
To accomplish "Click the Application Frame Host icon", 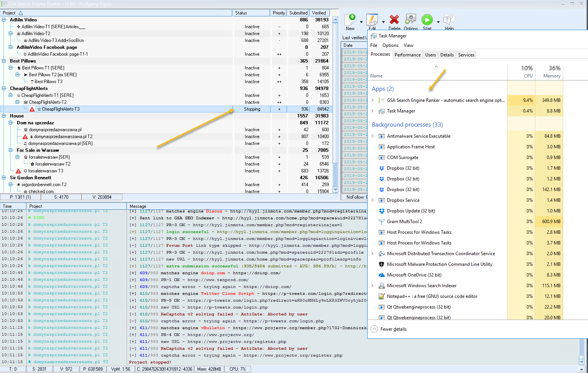I will [381, 147].
